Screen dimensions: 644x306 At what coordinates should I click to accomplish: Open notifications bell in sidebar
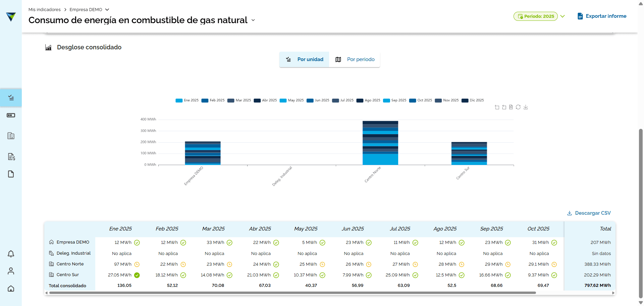(x=11, y=254)
